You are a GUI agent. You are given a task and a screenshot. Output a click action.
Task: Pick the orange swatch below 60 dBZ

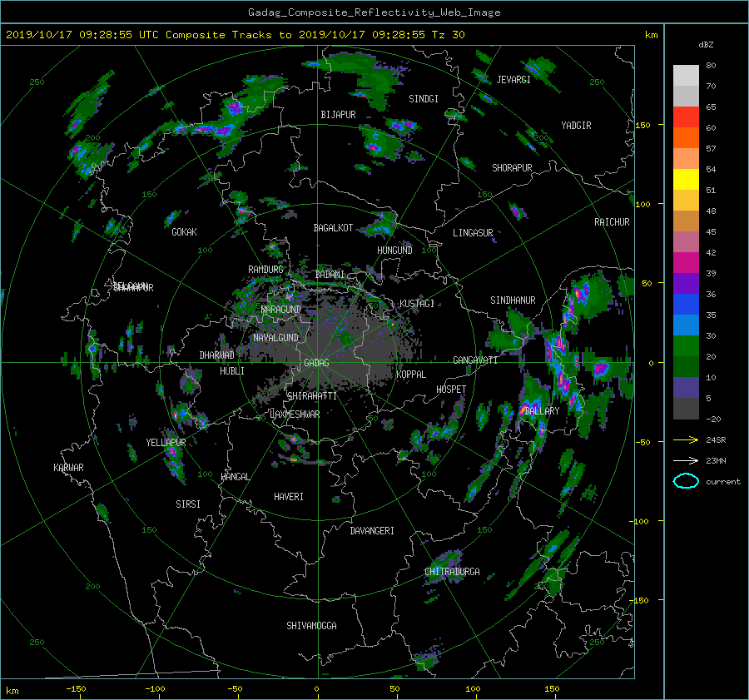click(x=686, y=137)
